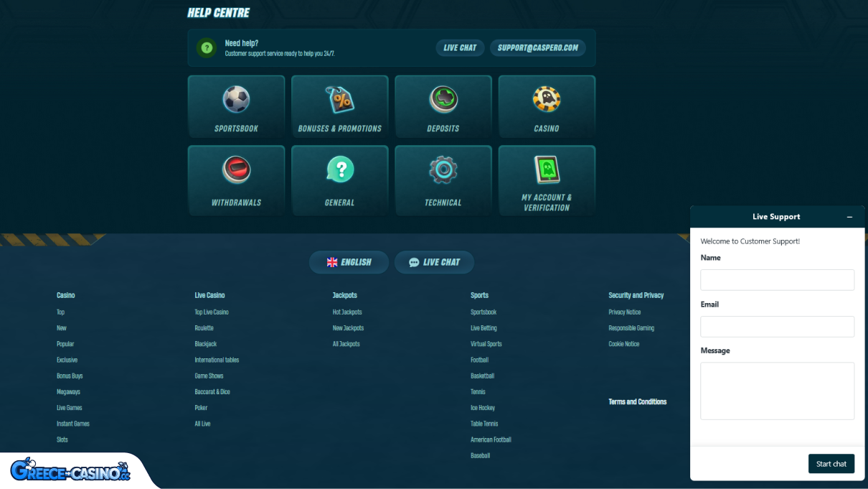Click the chat bubble icon in footer
868x489 pixels.
(x=414, y=262)
